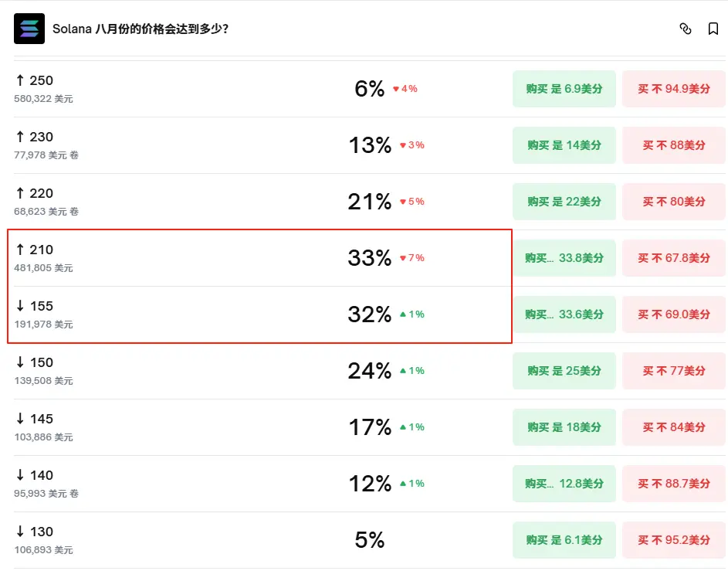Viewport: 728px width, 571px height.
Task: Buy Yes at 6.9 cents for ↑250
Action: [x=564, y=89]
